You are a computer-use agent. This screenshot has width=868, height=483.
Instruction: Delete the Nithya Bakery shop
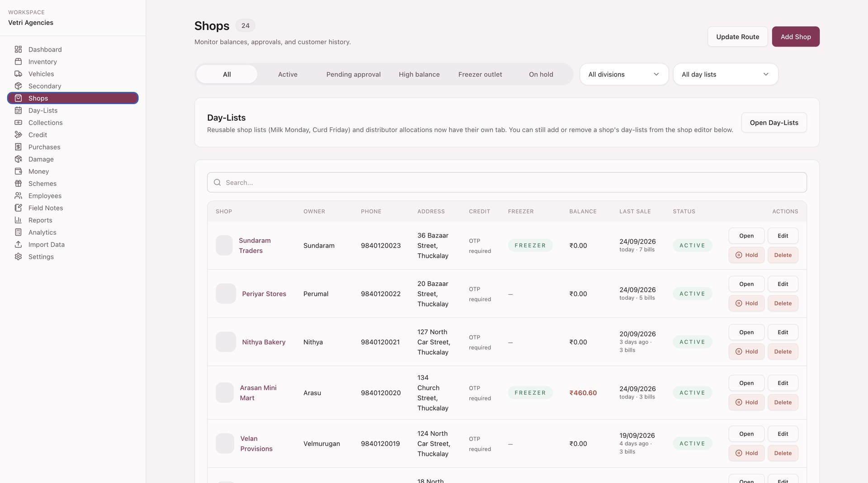point(783,352)
